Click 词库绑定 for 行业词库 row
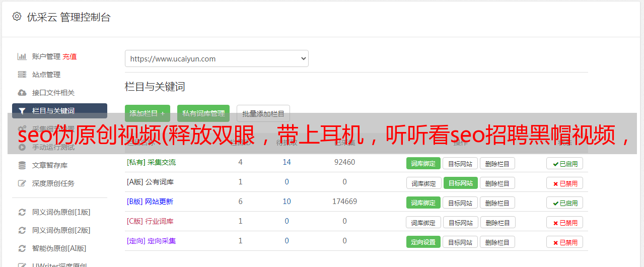Image resolution: width=644 pixels, height=267 pixels. [423, 222]
